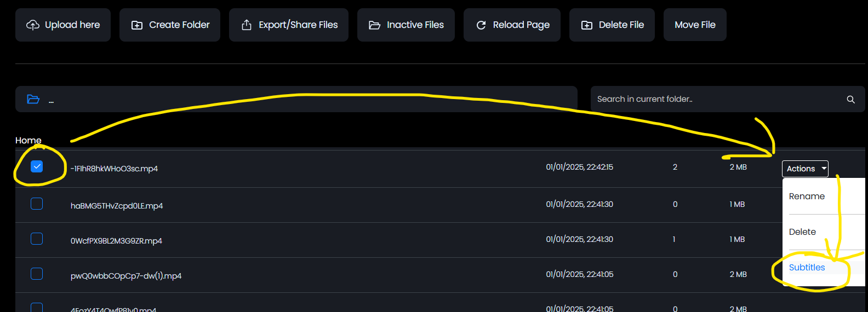Click the Export/Share Files share icon

click(x=247, y=25)
